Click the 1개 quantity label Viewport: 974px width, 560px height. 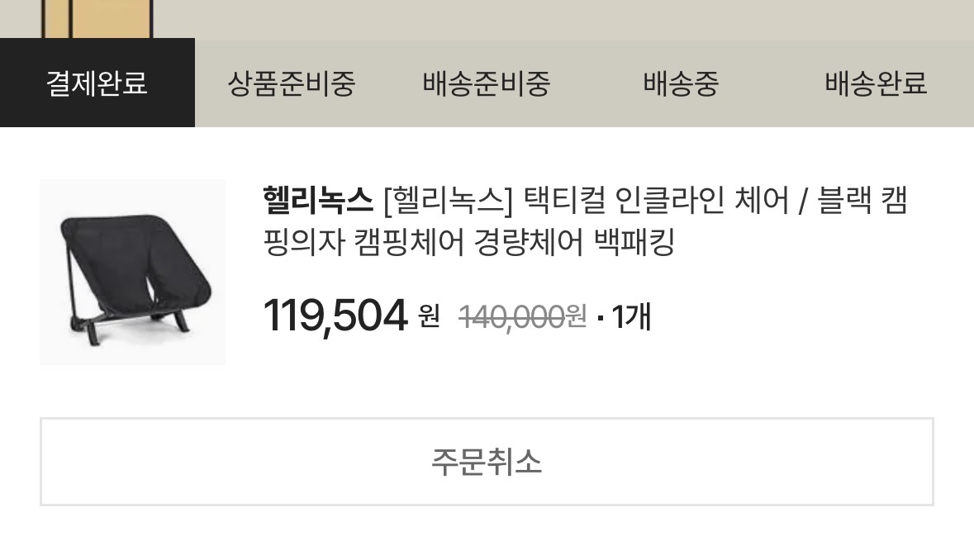pyautogui.click(x=632, y=316)
